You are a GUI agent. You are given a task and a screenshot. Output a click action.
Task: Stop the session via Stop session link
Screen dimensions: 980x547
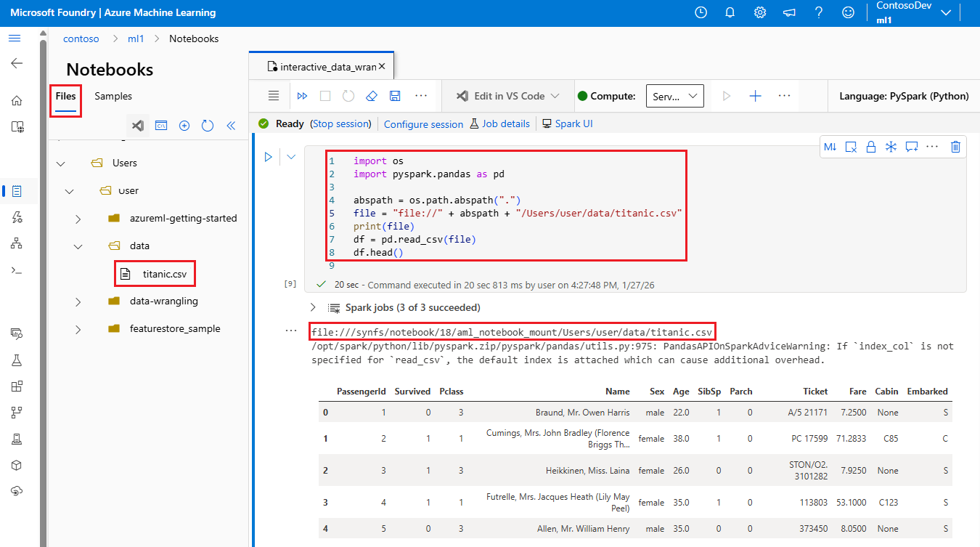coord(341,123)
